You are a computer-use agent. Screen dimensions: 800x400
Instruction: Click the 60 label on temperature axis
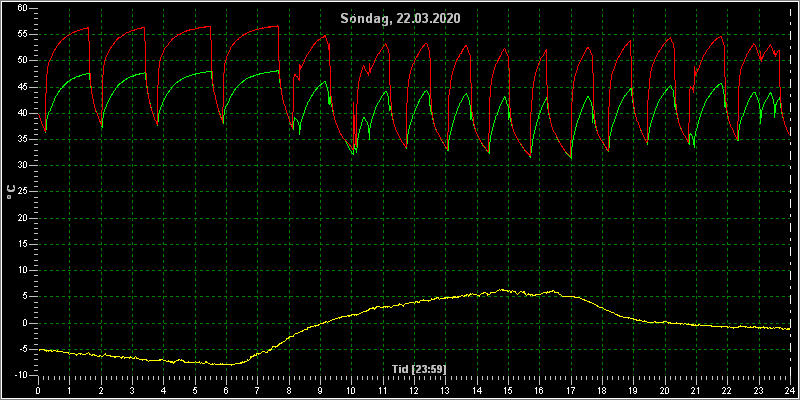click(22, 8)
